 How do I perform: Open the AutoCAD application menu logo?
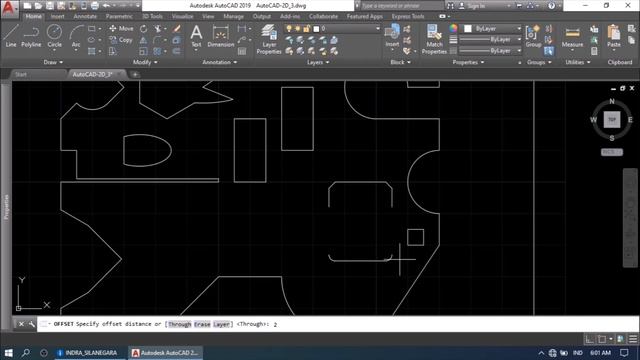tap(9, 8)
